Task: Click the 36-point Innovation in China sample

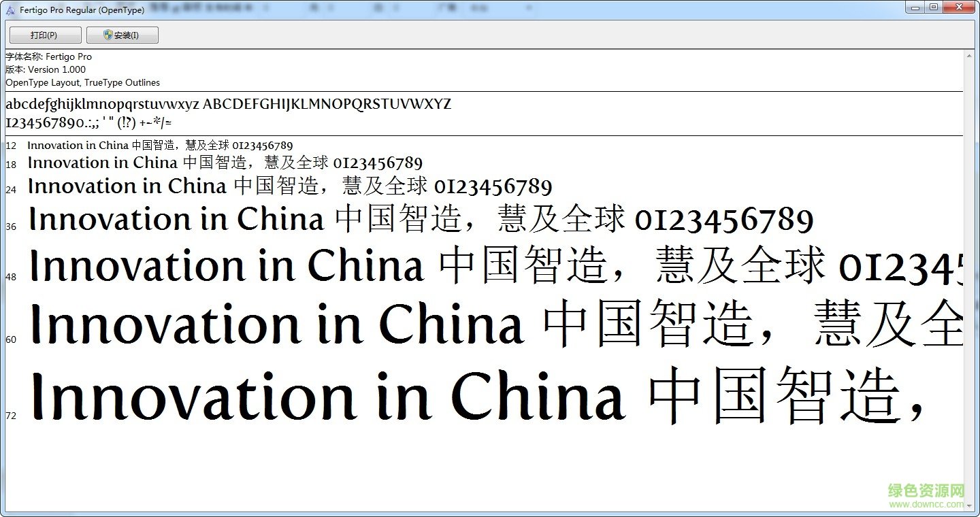Action: tap(421, 219)
